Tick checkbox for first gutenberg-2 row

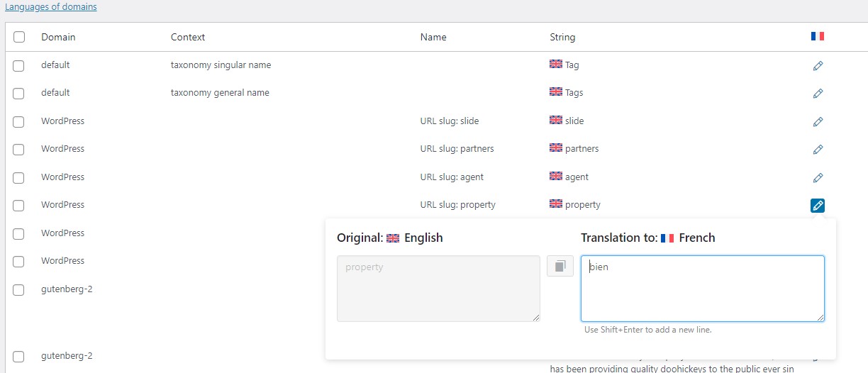(x=18, y=290)
